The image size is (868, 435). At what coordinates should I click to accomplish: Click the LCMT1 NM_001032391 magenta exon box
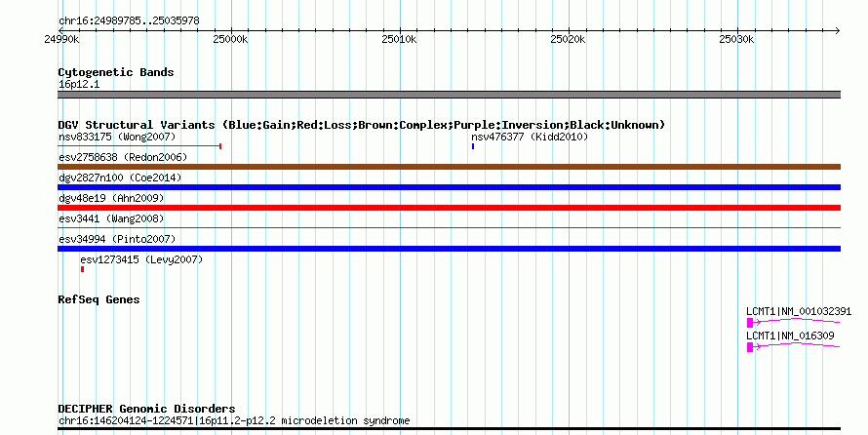click(750, 323)
